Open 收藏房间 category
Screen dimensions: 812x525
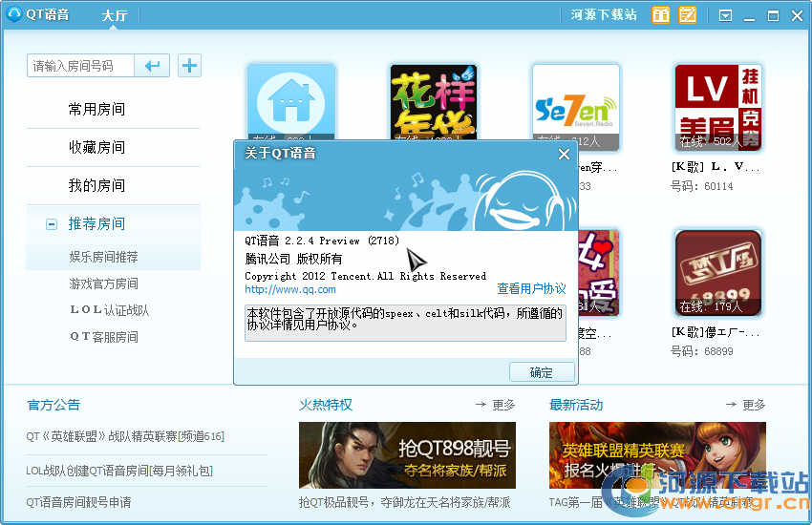(x=96, y=147)
